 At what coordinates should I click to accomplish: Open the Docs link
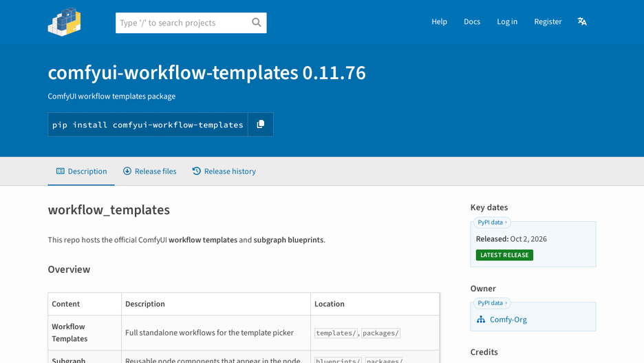(x=472, y=21)
